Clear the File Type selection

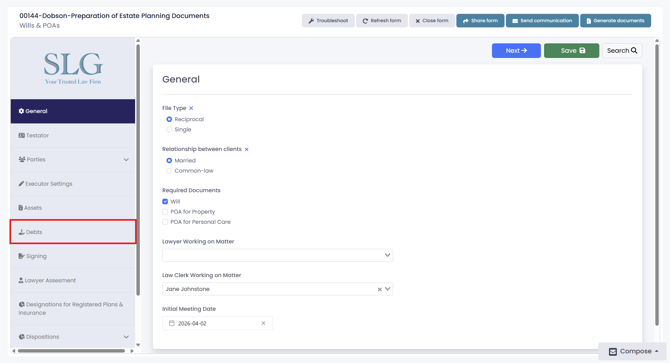pyautogui.click(x=191, y=108)
